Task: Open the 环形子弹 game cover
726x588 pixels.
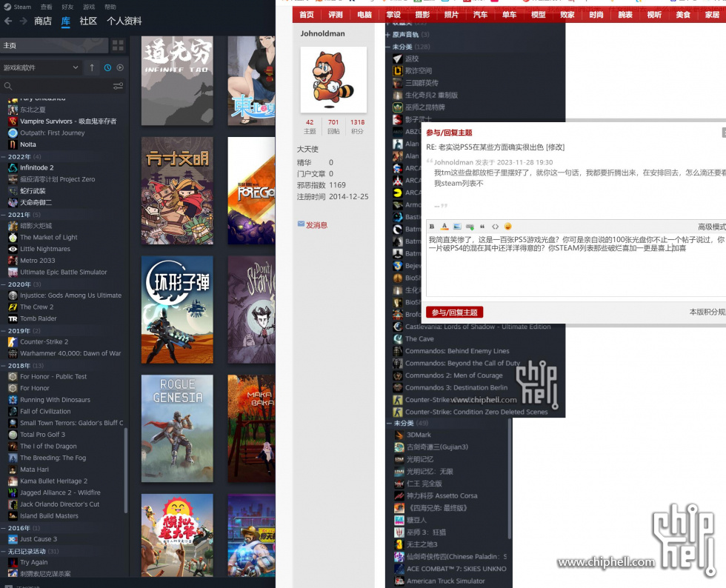Action: (177, 310)
